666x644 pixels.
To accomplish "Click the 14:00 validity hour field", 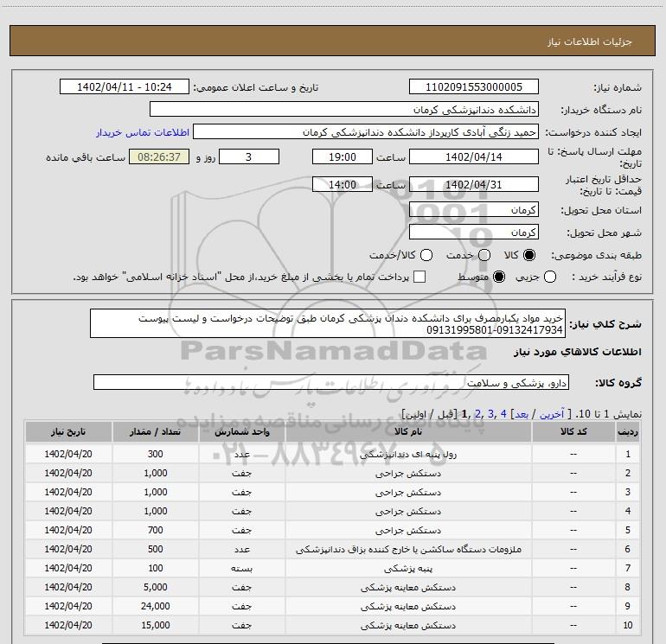I will [x=343, y=184].
